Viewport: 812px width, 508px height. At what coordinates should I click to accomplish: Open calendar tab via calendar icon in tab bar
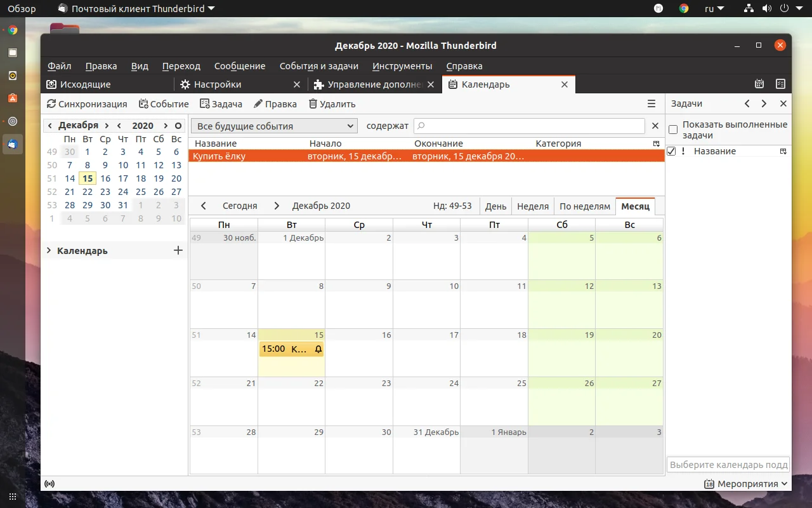(759, 84)
